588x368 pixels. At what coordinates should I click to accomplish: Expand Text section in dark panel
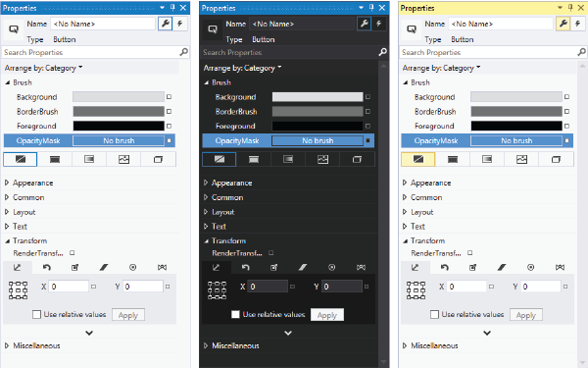206,227
